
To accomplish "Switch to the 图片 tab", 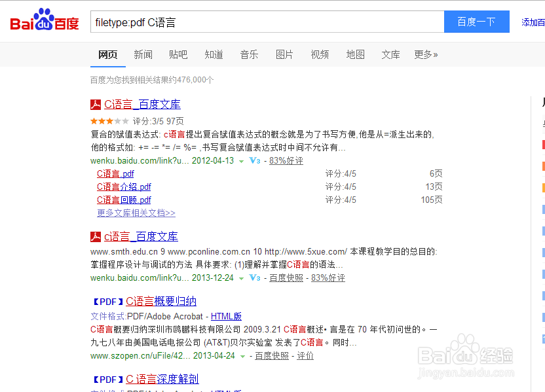I will pyautogui.click(x=284, y=54).
